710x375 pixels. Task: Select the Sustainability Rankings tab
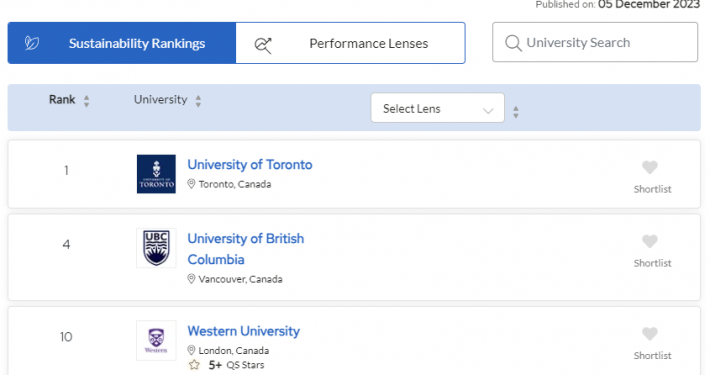(122, 43)
